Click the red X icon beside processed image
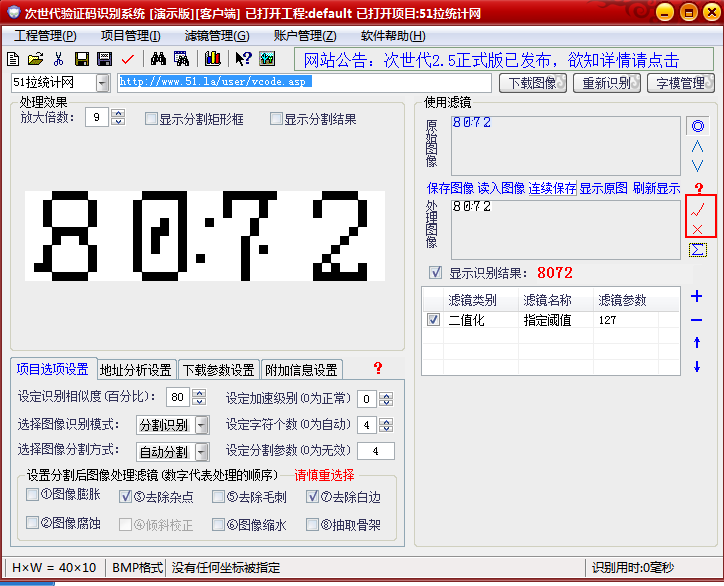 tap(698, 229)
